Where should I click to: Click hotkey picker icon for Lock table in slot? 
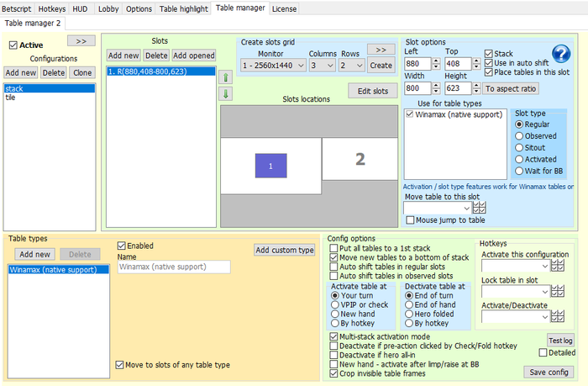(557, 291)
